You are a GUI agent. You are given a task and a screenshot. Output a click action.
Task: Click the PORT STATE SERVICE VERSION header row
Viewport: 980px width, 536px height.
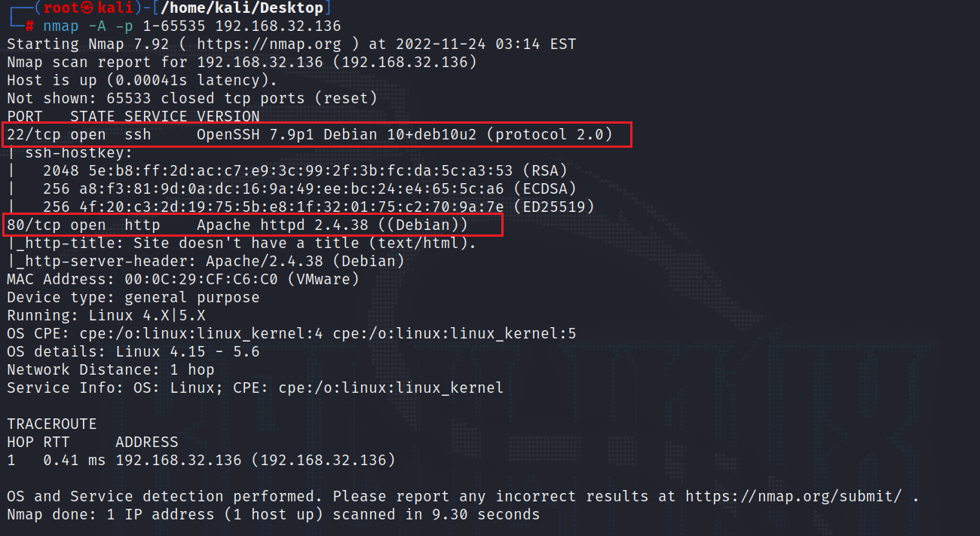tap(133, 117)
